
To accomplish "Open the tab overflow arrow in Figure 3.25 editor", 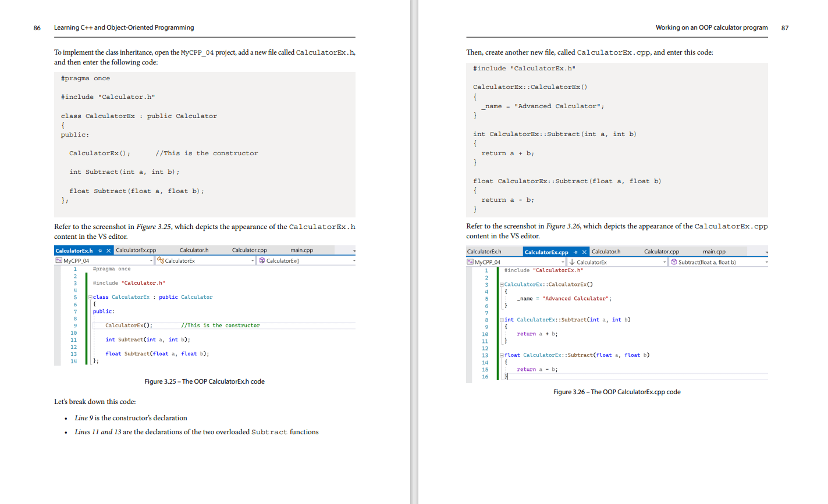I will click(354, 251).
